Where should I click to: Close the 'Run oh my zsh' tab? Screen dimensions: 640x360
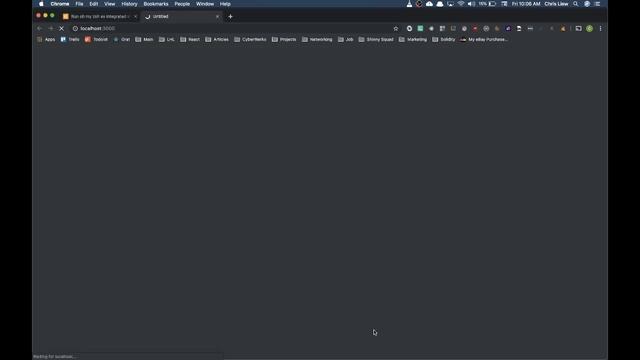tap(136, 17)
